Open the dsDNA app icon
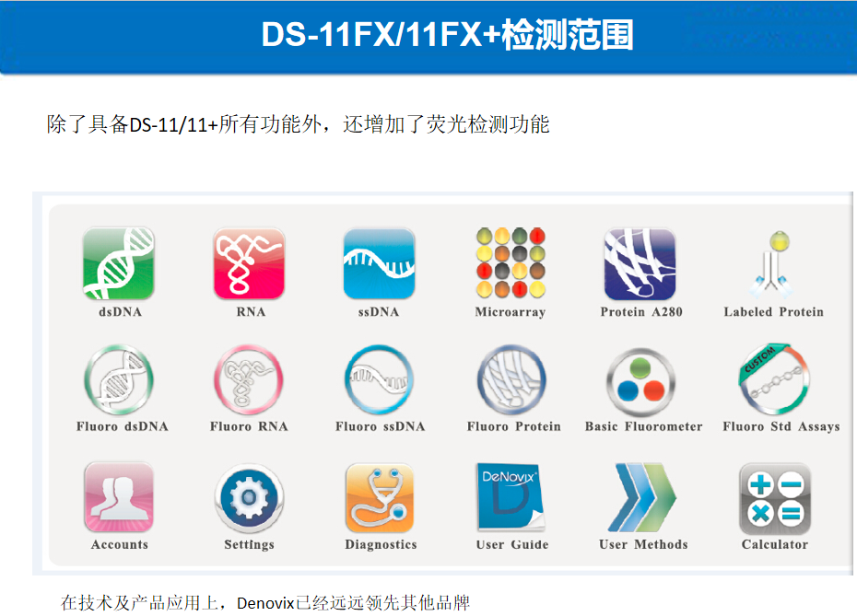This screenshot has height=616, width=857. click(x=119, y=263)
